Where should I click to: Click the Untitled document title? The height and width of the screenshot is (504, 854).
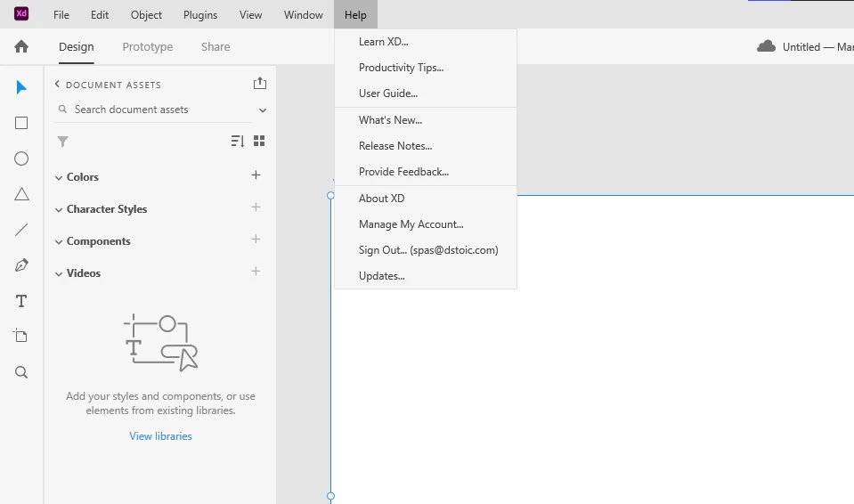tap(801, 47)
